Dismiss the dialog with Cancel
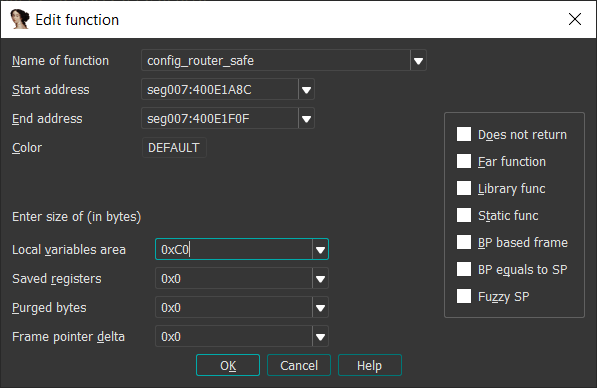This screenshot has width=597, height=388. 299,365
